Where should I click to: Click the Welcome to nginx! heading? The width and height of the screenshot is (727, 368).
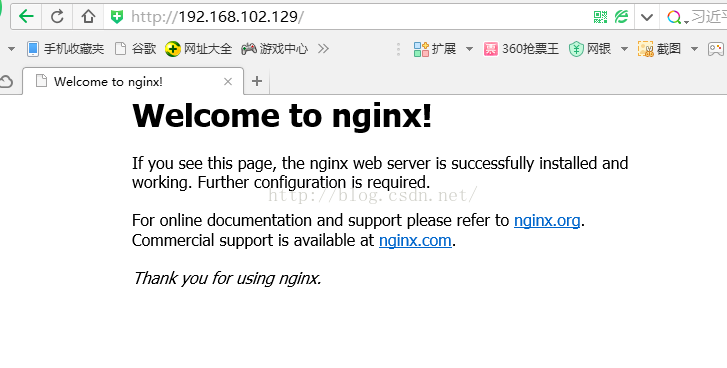282,115
